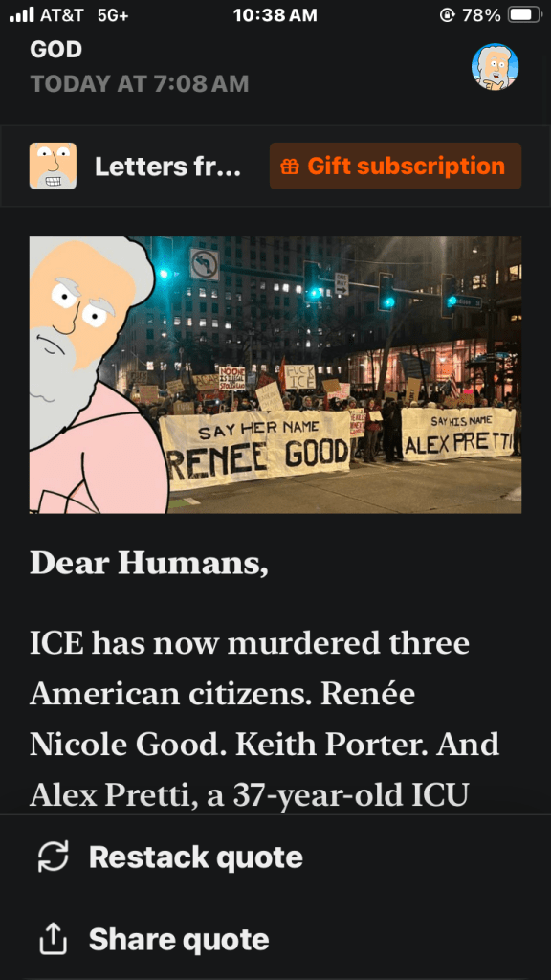Open the protest banner header image
551x980 pixels.
pos(275,375)
